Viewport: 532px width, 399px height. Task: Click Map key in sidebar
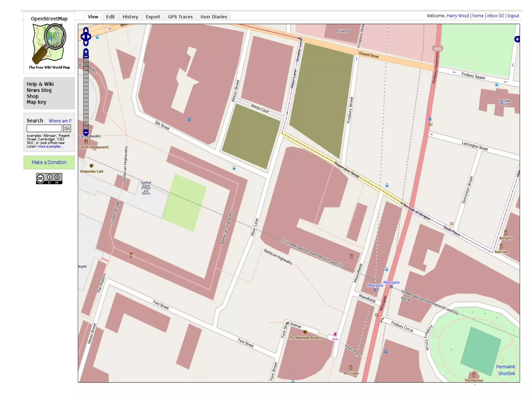coord(36,102)
